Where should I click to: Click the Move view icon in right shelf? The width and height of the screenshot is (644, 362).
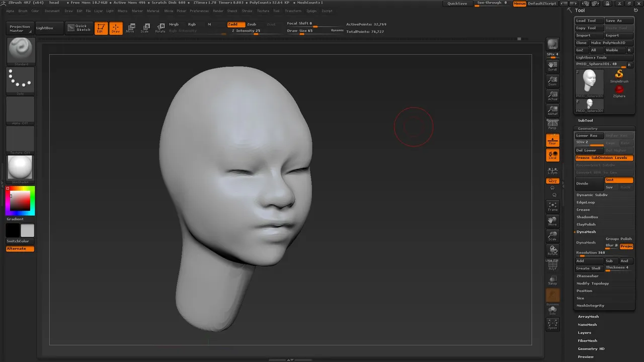(552, 221)
